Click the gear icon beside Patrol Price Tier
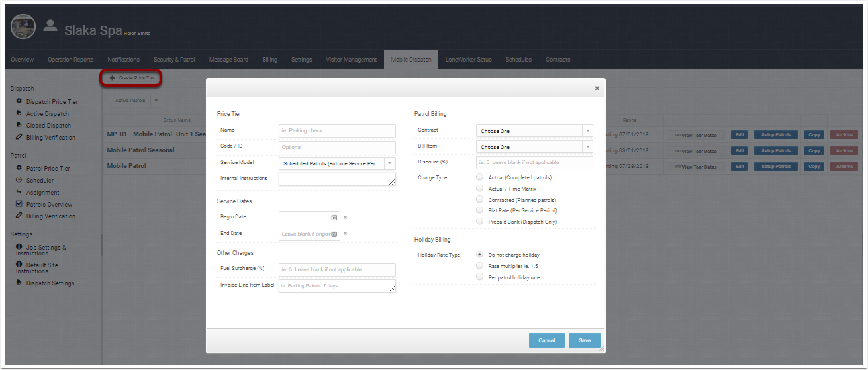Viewport: 868px width, 370px height. click(19, 168)
